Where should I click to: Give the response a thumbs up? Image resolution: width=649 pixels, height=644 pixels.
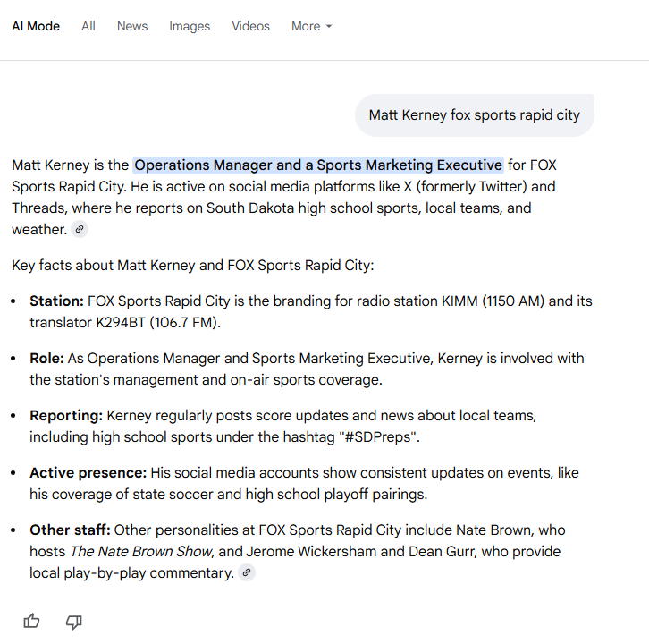click(31, 622)
